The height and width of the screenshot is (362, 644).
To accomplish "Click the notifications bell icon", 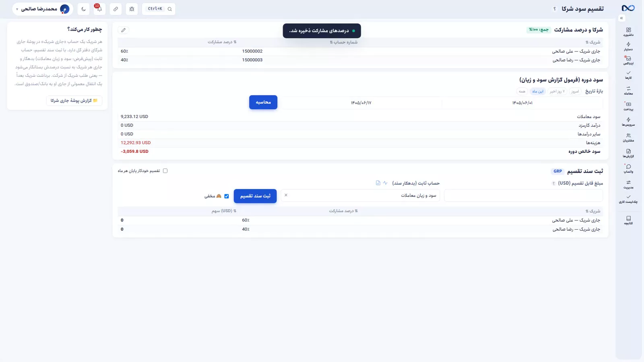I will click(99, 9).
